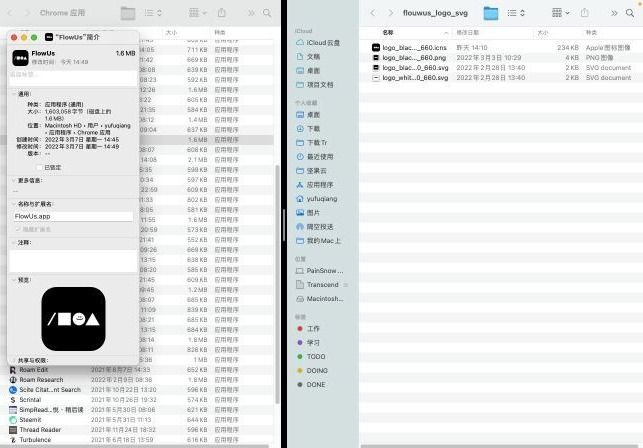Go back in flouwus_logo_svg window
The width and height of the screenshot is (643, 448).
pyautogui.click(x=372, y=13)
